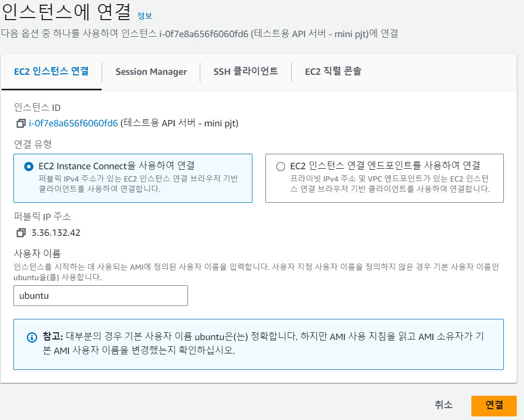Image resolution: width=524 pixels, height=420 pixels.
Task: Copy the public IP address with the copy icon
Action: tap(21, 233)
